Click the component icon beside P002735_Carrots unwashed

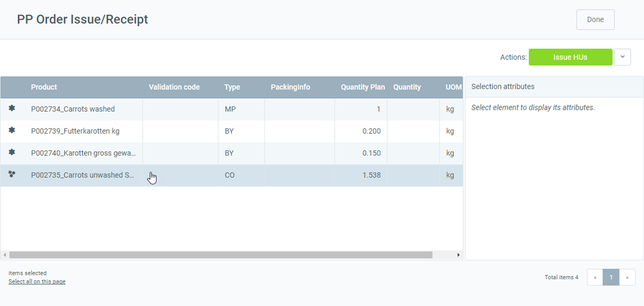[12, 175]
